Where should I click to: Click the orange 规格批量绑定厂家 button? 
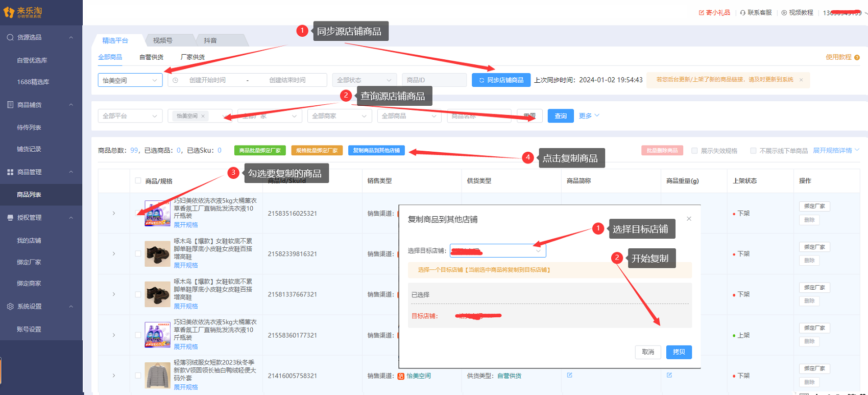pos(317,150)
